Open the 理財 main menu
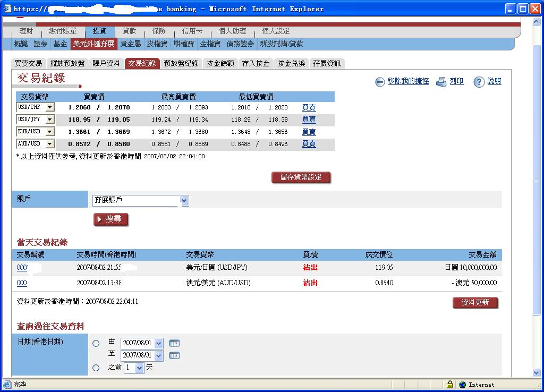 [x=27, y=31]
